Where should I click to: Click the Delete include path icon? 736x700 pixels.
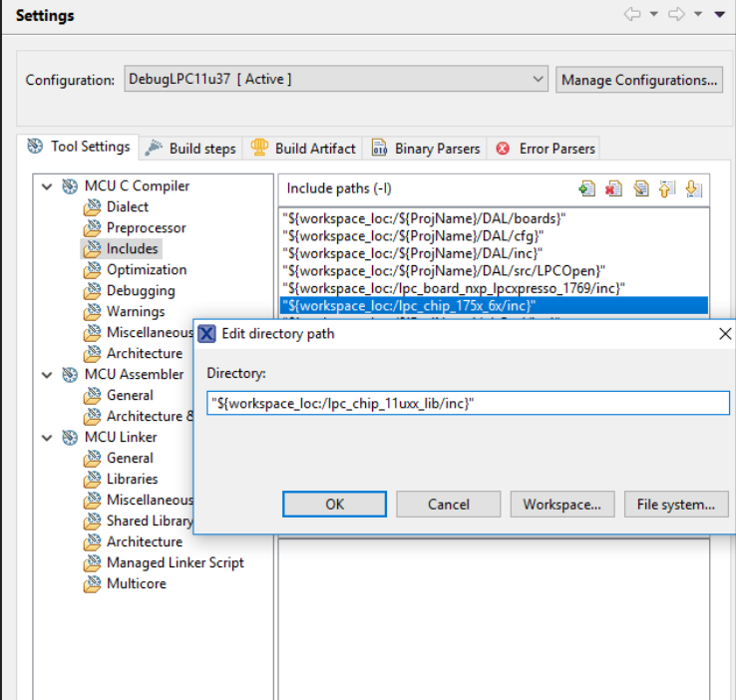[613, 188]
